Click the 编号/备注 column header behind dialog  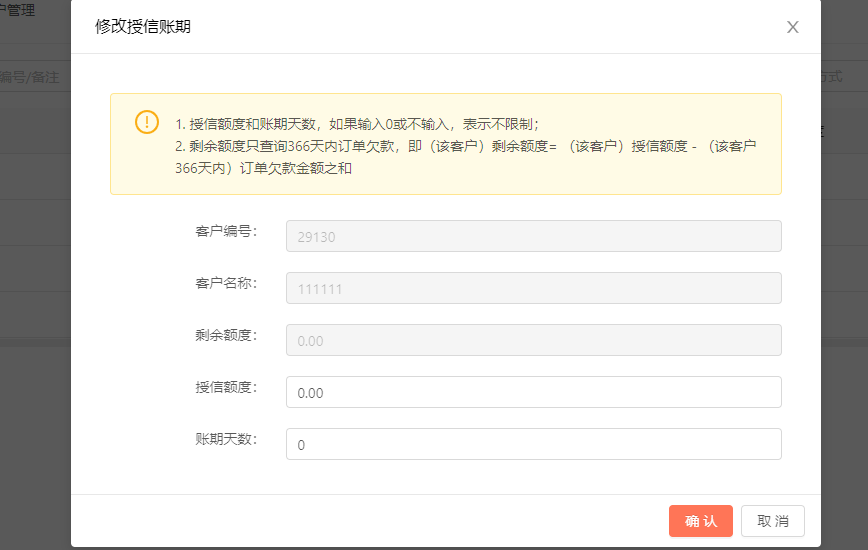pyautogui.click(x=29, y=77)
